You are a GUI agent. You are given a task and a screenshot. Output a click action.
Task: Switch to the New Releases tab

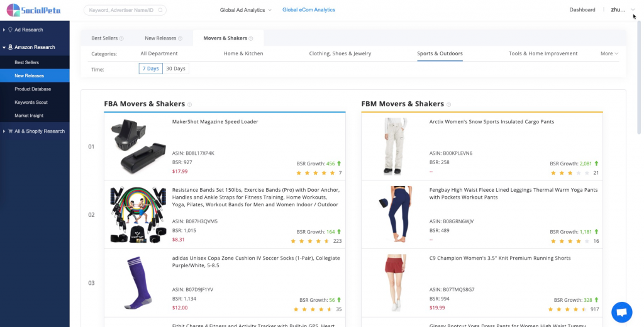[160, 38]
